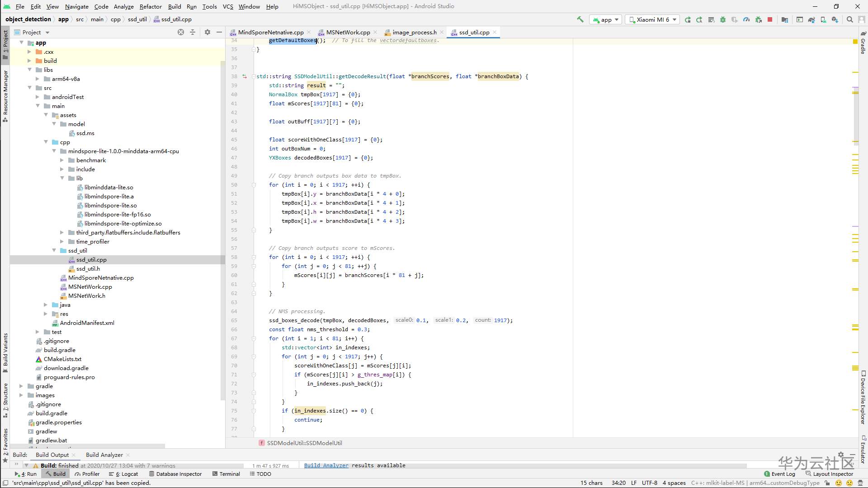
Task: Debug the app using the bug icon
Action: tap(723, 19)
